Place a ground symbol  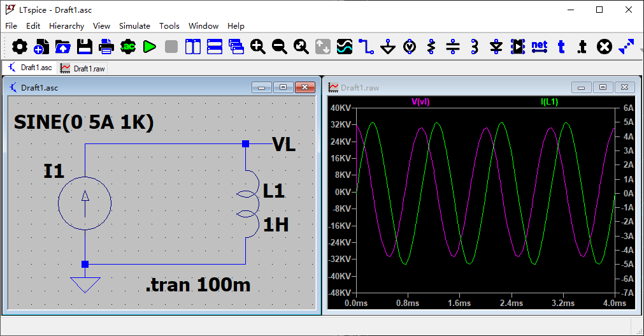coord(388,47)
